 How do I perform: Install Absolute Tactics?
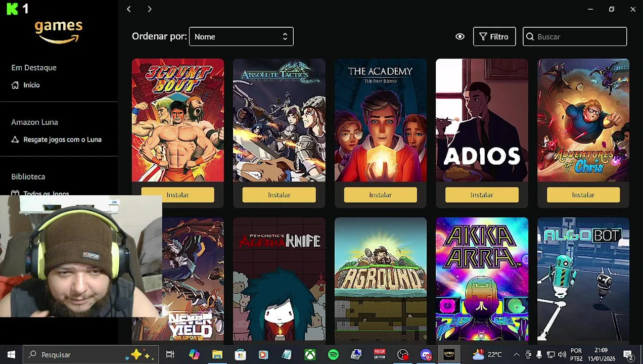[x=279, y=195]
